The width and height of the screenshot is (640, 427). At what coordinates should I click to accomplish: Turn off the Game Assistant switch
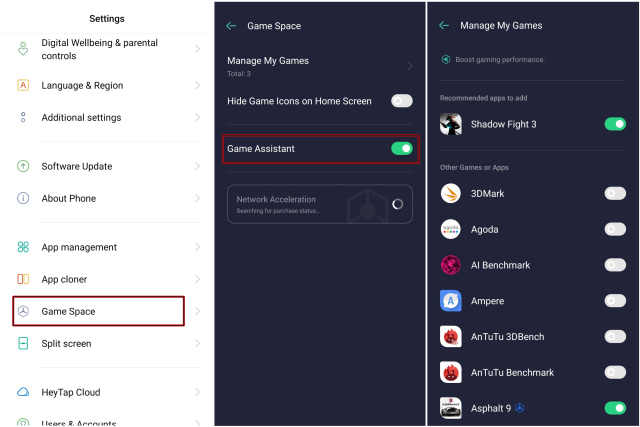point(402,149)
